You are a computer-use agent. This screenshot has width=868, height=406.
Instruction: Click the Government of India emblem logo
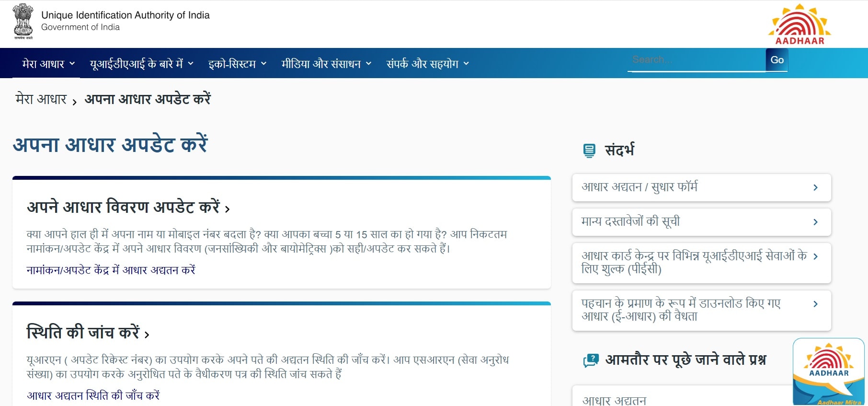23,22
